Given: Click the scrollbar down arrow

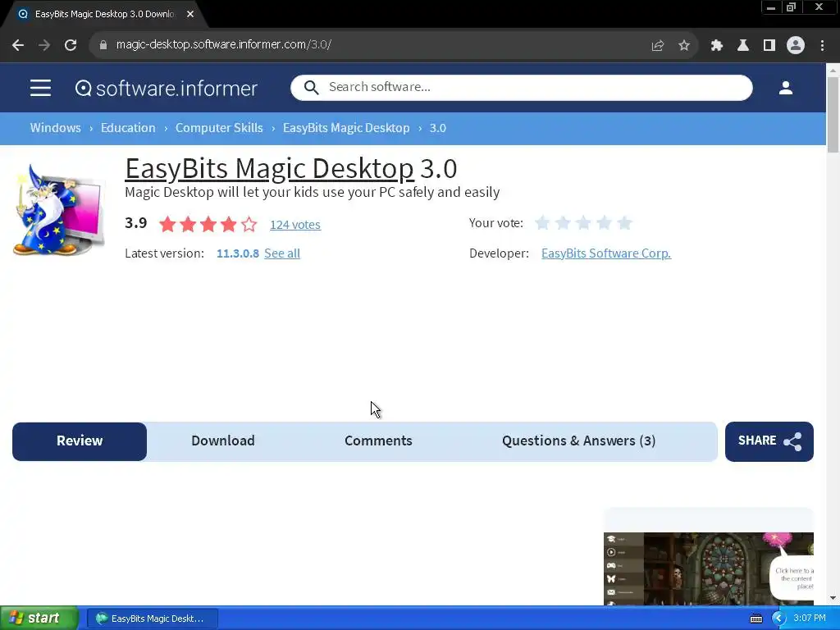Looking at the screenshot, I should pos(833,598).
